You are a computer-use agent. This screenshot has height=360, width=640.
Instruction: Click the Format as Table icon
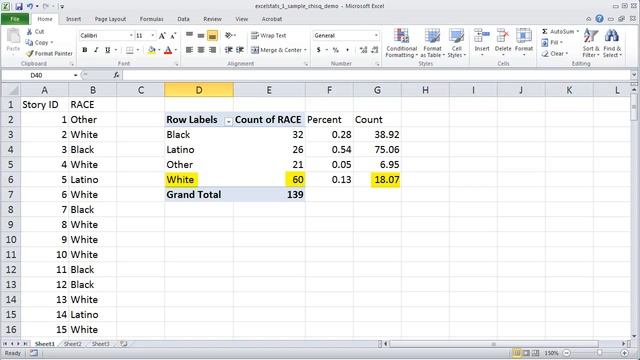pos(432,36)
